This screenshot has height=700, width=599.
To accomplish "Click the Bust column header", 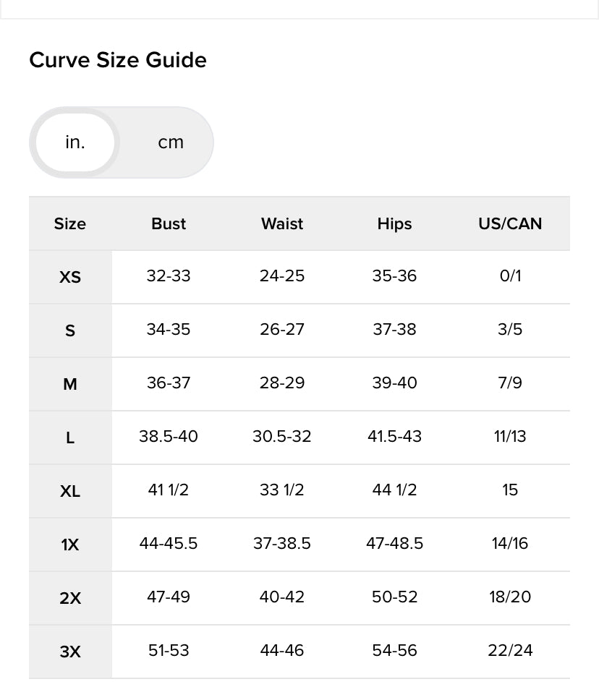I will [x=169, y=223].
